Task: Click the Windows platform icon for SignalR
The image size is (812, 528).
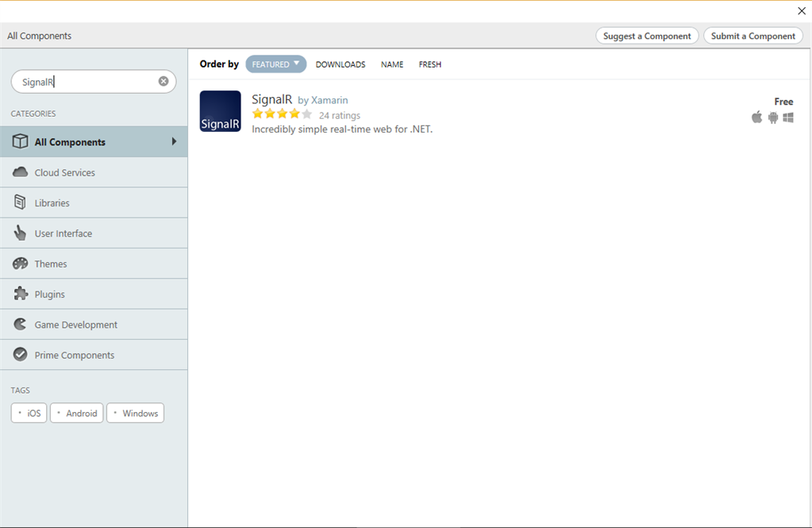Action: pyautogui.click(x=788, y=118)
